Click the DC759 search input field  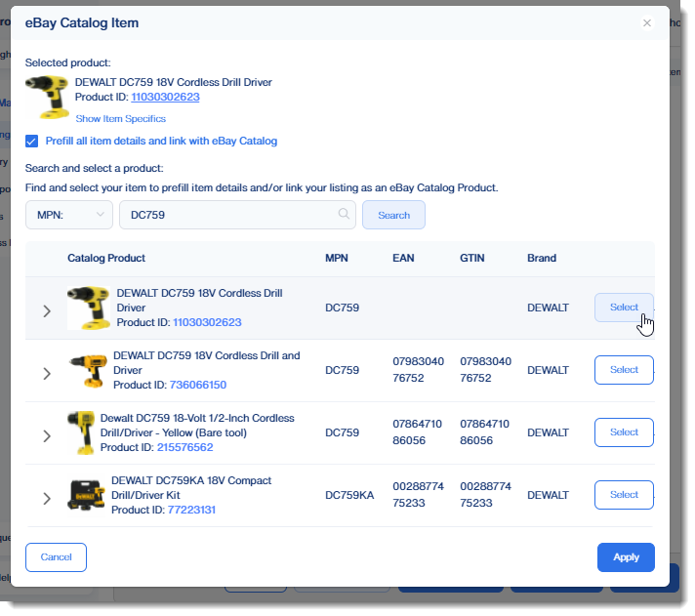pyautogui.click(x=237, y=215)
